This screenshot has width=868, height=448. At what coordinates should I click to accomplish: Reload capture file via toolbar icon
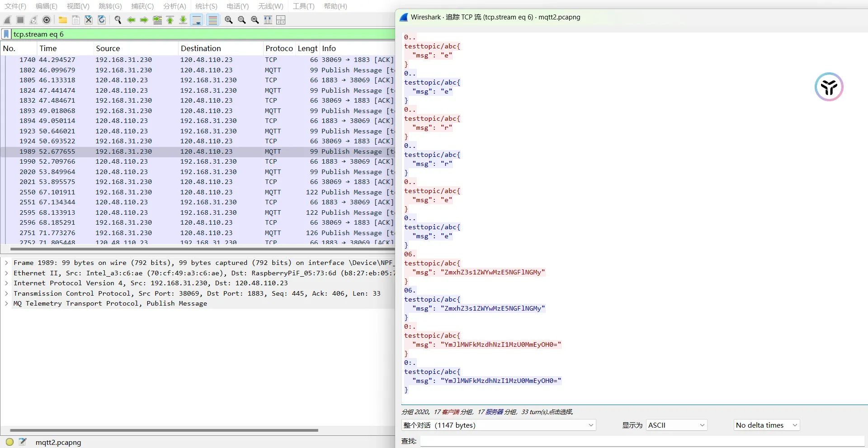[x=102, y=20]
